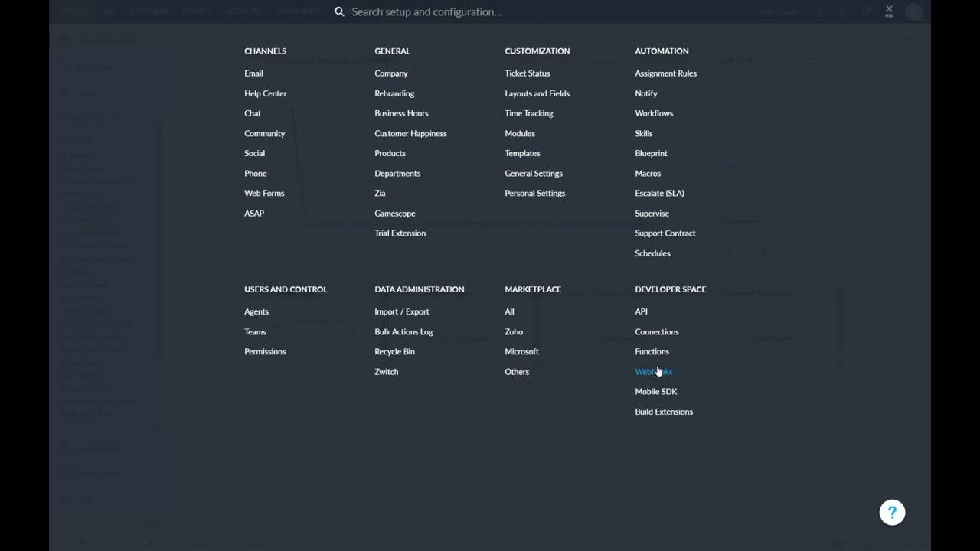Go to Assignment Rules in Automation
The height and width of the screenshot is (551, 980).
coord(665,73)
